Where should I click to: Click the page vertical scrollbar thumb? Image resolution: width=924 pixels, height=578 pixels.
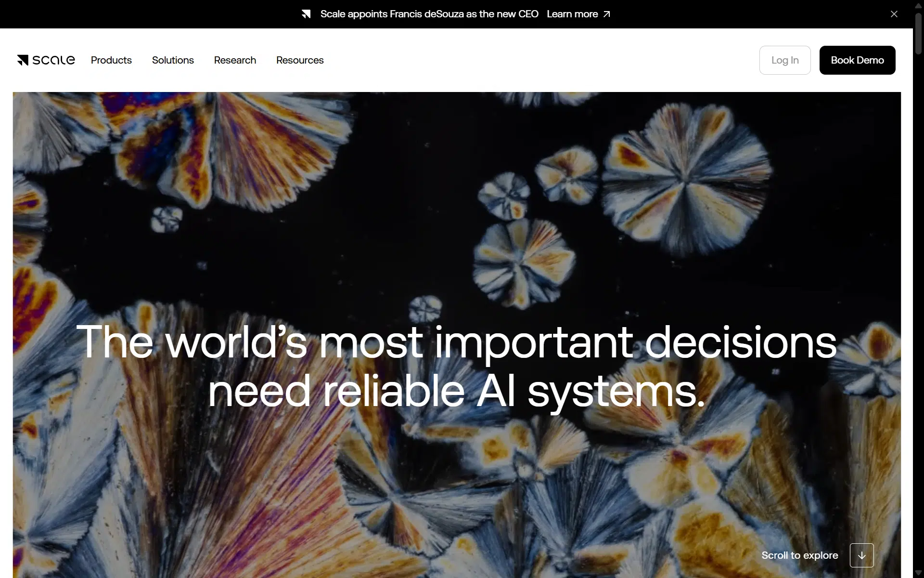click(x=918, y=34)
